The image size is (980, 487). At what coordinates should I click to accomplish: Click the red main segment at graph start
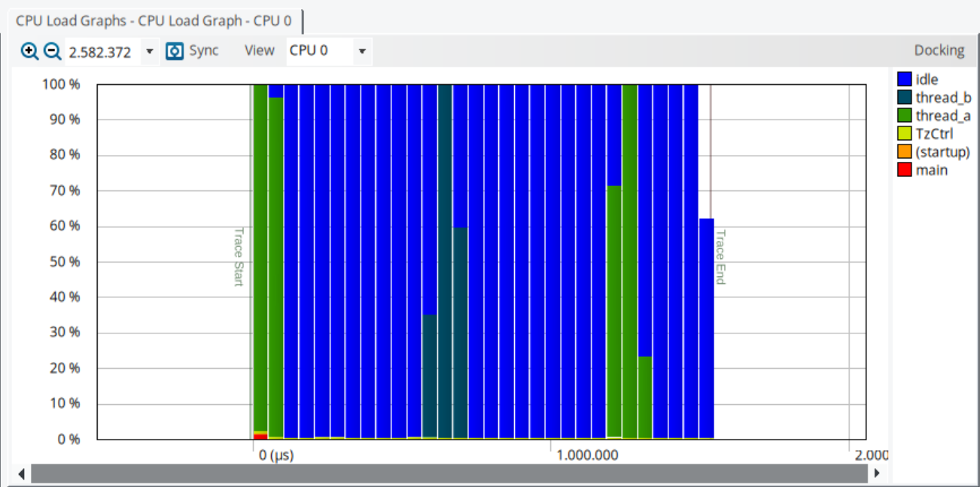(x=260, y=437)
